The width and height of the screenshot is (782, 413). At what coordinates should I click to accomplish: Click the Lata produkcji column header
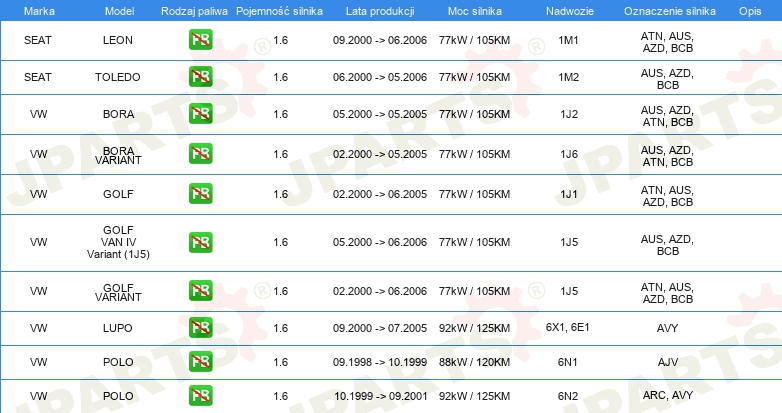[x=380, y=11]
